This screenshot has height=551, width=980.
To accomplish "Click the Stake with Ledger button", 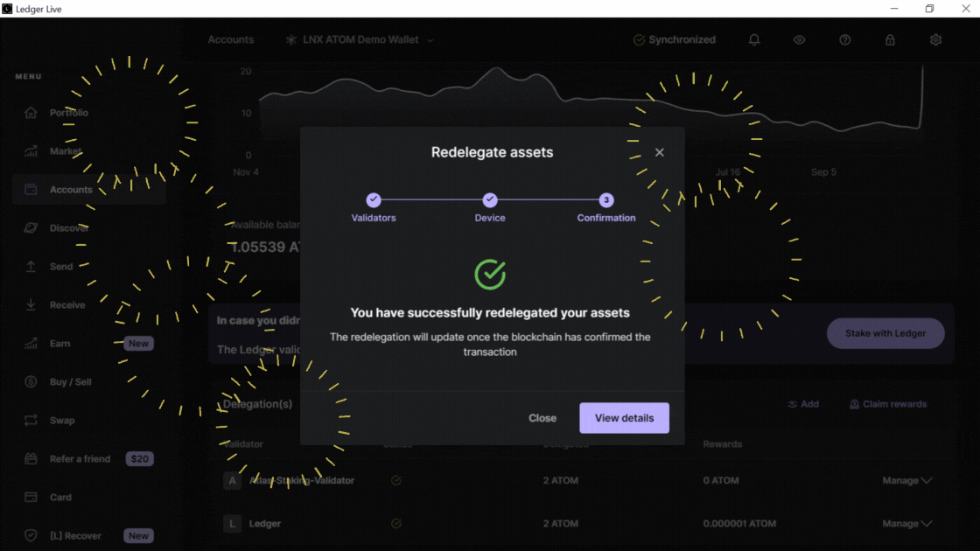I will point(885,333).
